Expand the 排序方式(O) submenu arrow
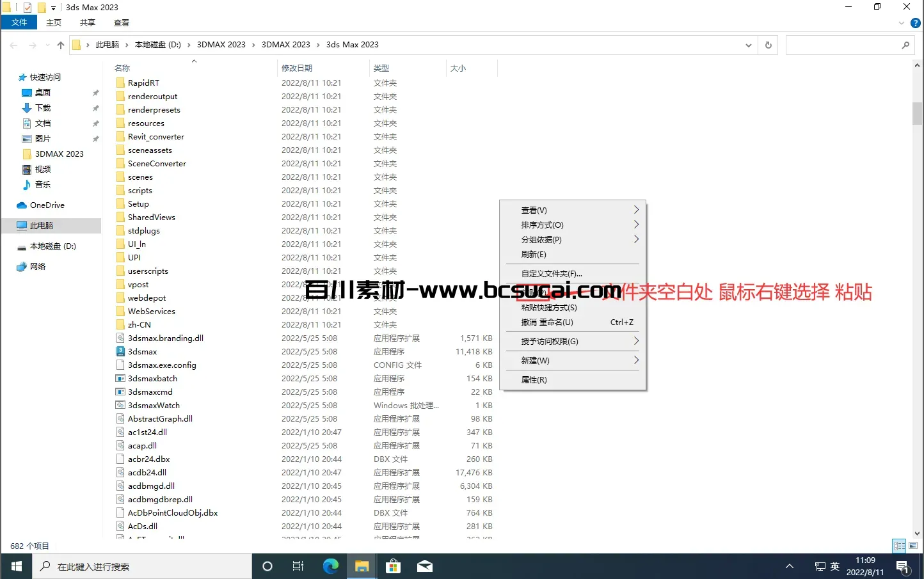This screenshot has width=924, height=579. (x=636, y=225)
